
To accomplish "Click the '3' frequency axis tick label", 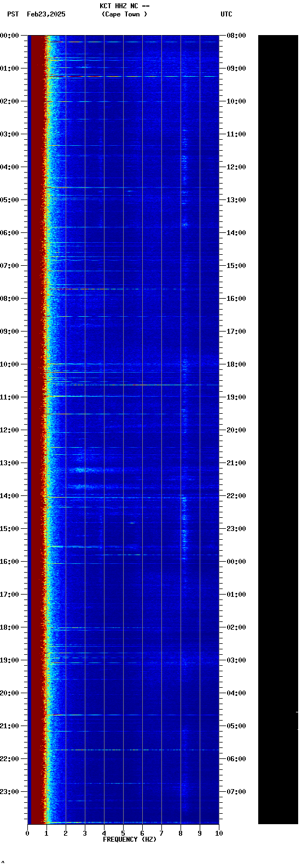I will click(85, 833).
